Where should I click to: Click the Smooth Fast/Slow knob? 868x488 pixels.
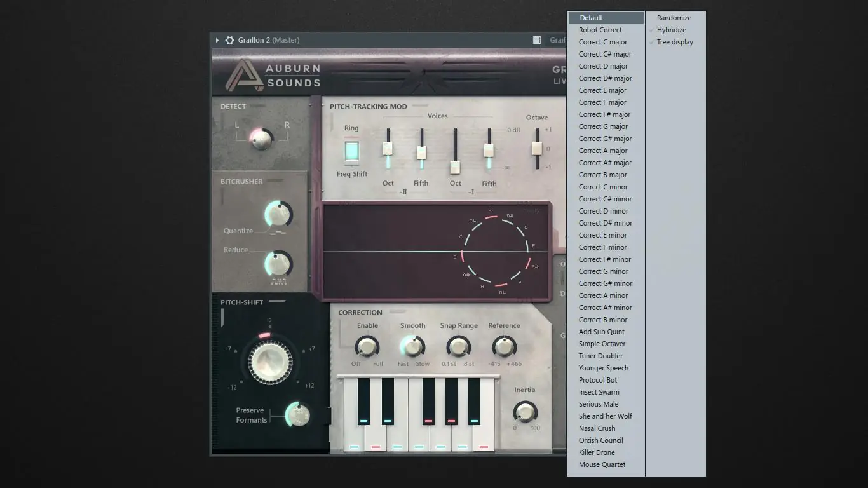point(412,347)
